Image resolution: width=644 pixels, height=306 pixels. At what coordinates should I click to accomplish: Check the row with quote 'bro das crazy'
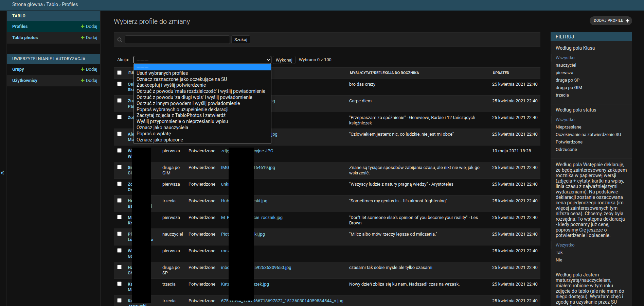click(119, 84)
